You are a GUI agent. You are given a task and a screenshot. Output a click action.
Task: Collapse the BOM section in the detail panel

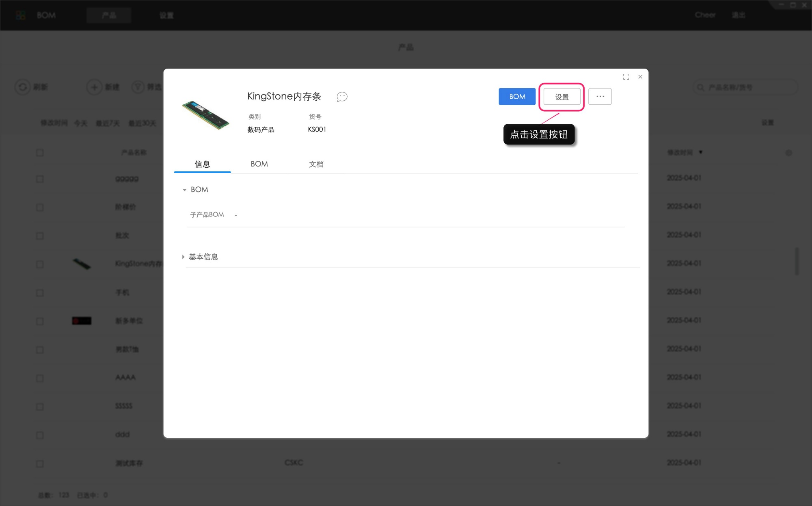click(x=185, y=190)
